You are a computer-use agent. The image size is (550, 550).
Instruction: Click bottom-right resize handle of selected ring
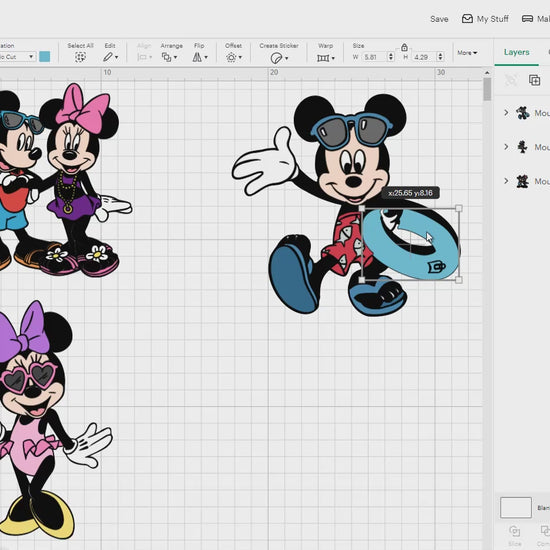(x=458, y=280)
